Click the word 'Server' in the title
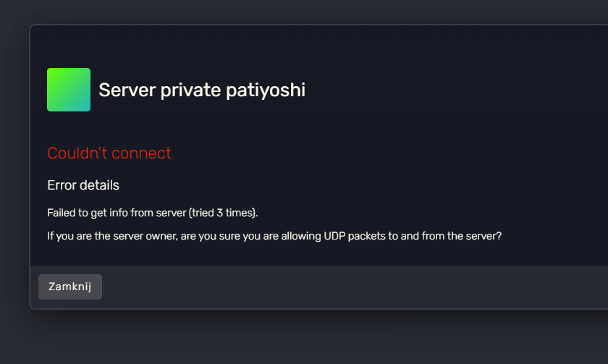 click(122, 90)
